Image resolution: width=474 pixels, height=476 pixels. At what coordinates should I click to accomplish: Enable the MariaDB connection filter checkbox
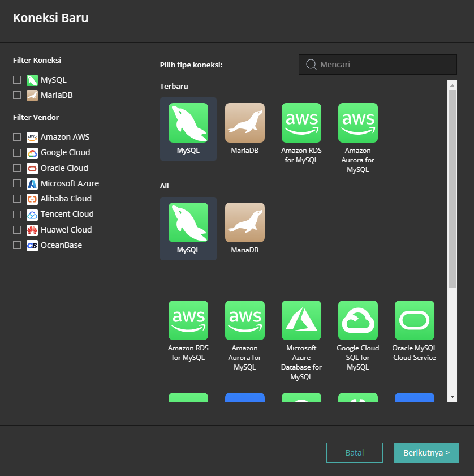[x=17, y=95]
